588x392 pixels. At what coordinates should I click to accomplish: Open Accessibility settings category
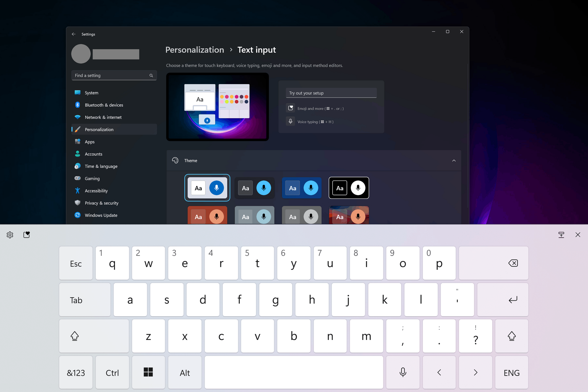tap(114, 191)
